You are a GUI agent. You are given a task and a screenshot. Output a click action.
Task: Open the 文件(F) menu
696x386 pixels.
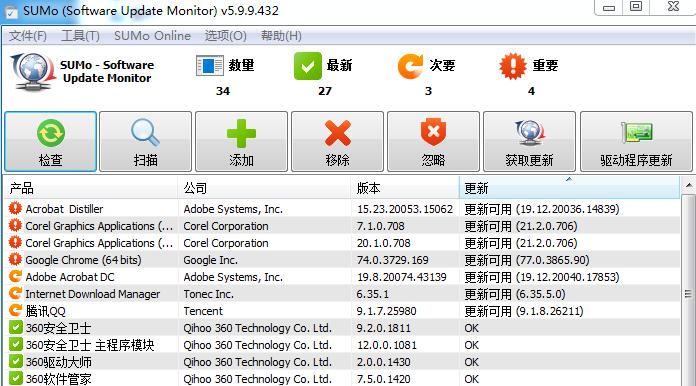pyautogui.click(x=28, y=35)
